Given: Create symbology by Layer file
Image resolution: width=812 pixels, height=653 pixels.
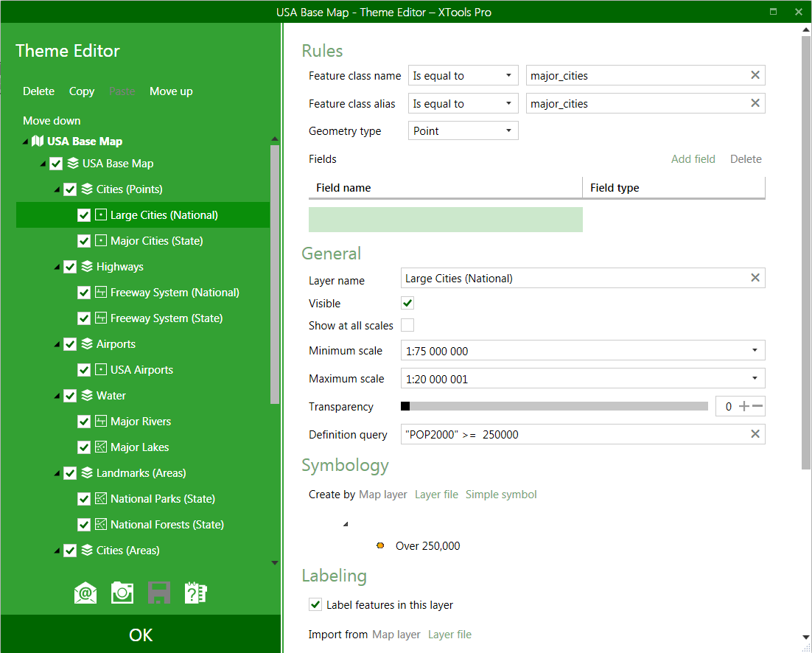Looking at the screenshot, I should tap(436, 495).
